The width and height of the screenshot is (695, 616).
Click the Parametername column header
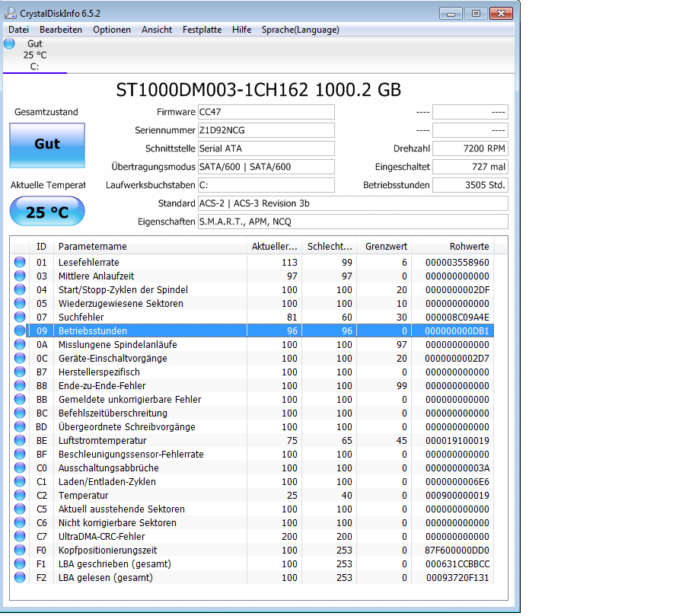[x=150, y=247]
